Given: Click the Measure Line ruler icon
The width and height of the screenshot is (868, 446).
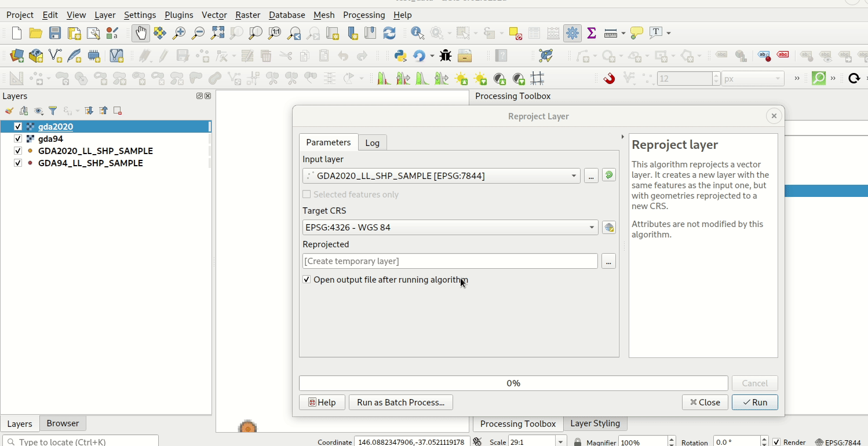Looking at the screenshot, I should (x=610, y=33).
